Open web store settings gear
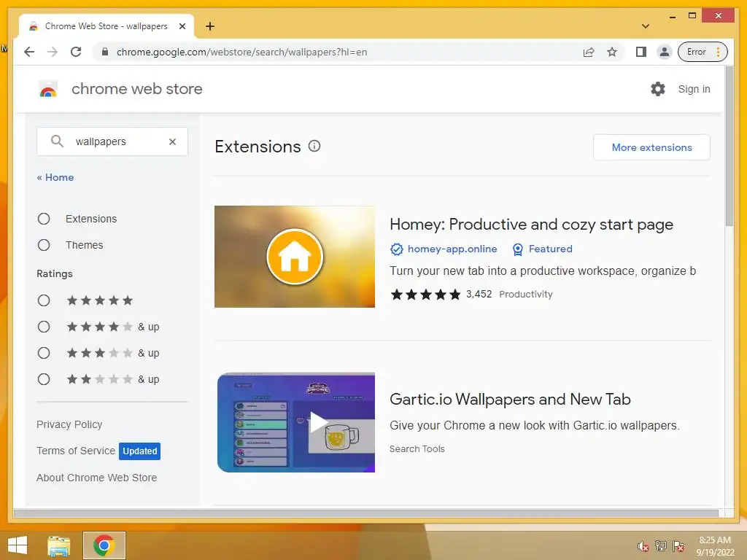Screen dimensions: 747x560 pos(658,89)
